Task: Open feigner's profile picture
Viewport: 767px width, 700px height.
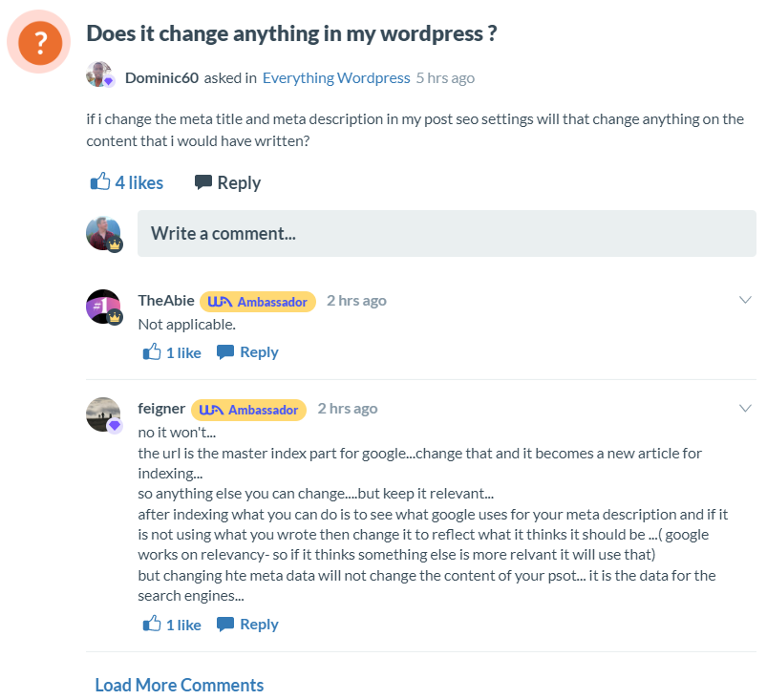Action: point(104,414)
